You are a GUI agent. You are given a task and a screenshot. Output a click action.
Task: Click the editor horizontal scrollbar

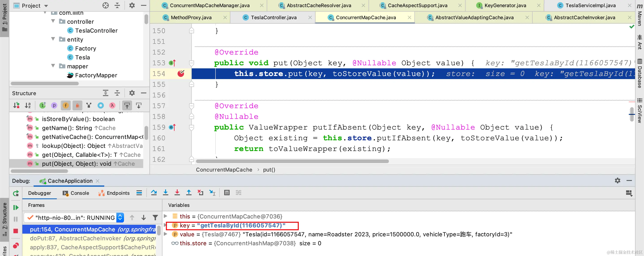(292, 162)
